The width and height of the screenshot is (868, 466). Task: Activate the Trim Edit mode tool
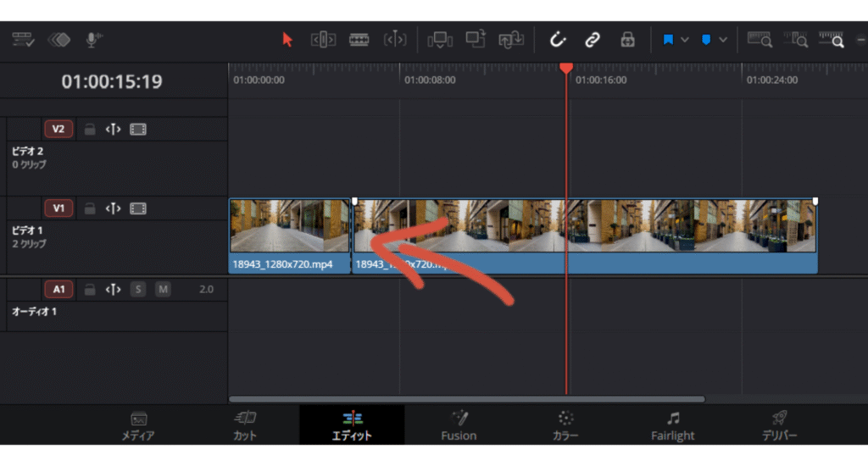[323, 40]
